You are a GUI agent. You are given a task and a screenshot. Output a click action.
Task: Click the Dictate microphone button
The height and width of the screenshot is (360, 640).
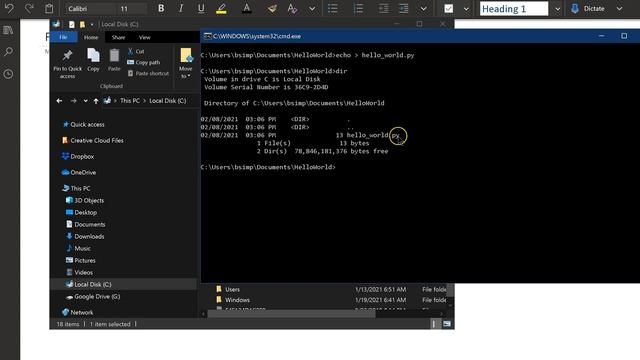coord(587,9)
